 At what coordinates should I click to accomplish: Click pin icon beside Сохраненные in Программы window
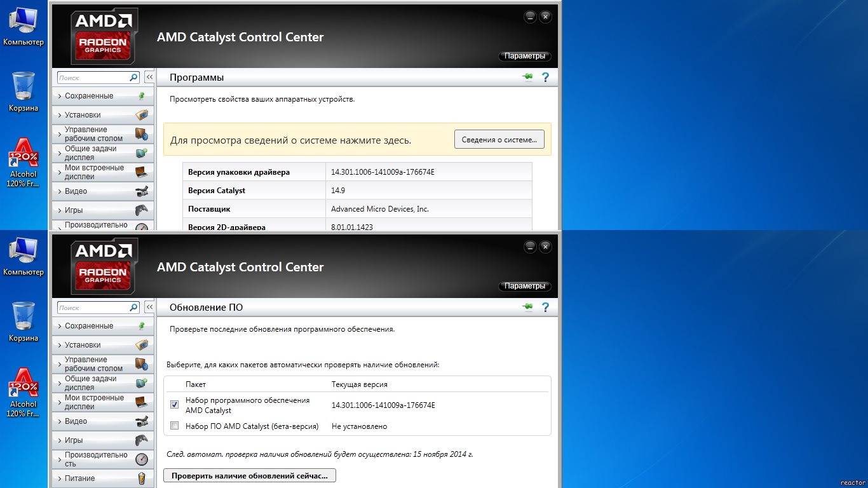click(142, 96)
